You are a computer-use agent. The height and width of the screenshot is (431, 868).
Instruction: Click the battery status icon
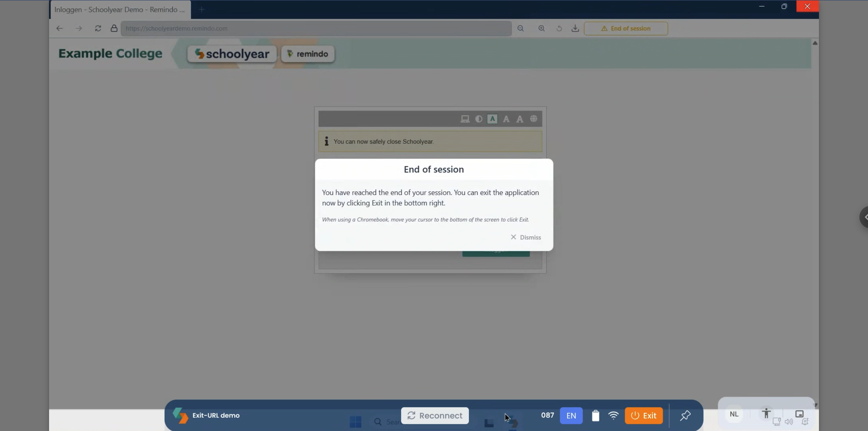pyautogui.click(x=595, y=415)
